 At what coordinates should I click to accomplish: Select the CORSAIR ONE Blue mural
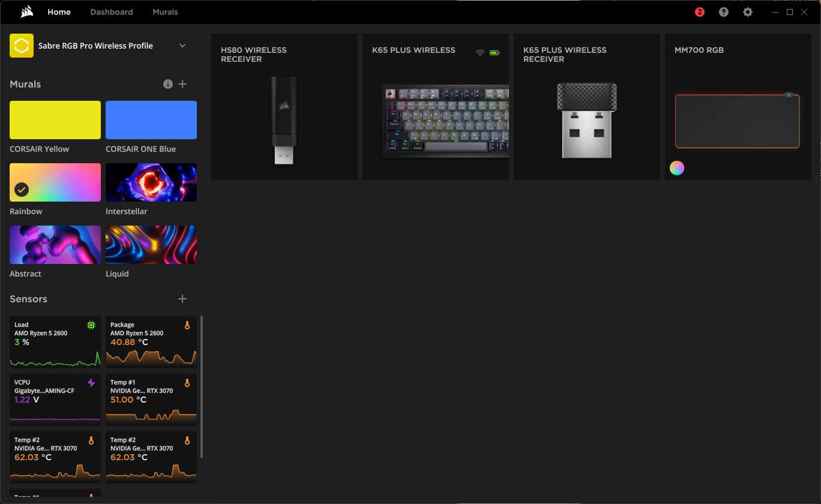point(151,120)
